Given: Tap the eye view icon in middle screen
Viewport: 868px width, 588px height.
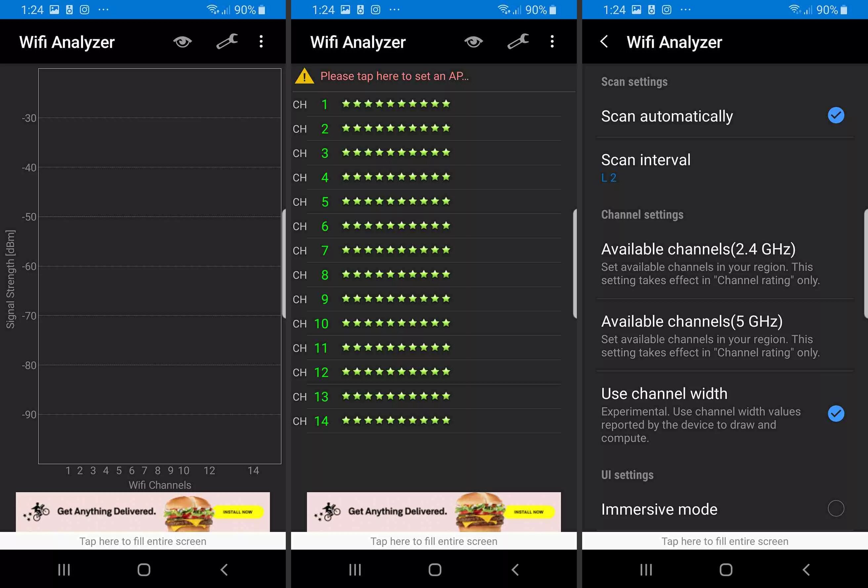Looking at the screenshot, I should click(473, 42).
